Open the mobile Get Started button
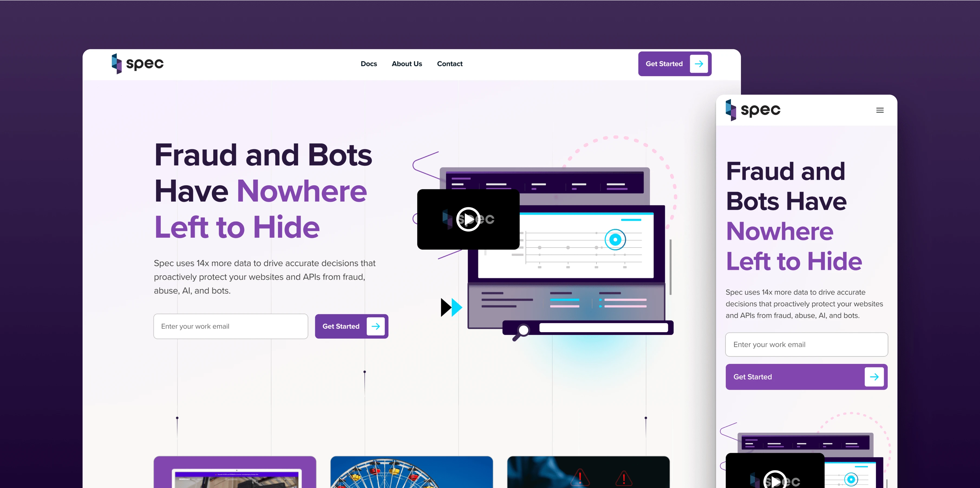Image resolution: width=980 pixels, height=488 pixels. (x=806, y=376)
